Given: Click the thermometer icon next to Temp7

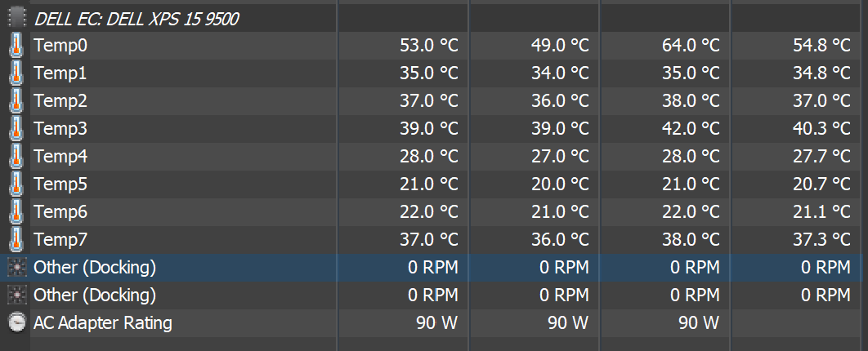Looking at the screenshot, I should pyautogui.click(x=16, y=239).
